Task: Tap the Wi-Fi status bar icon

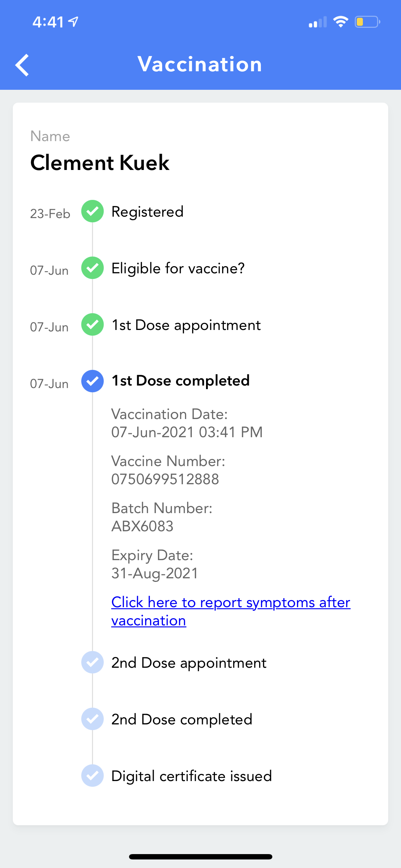Action: [x=340, y=22]
